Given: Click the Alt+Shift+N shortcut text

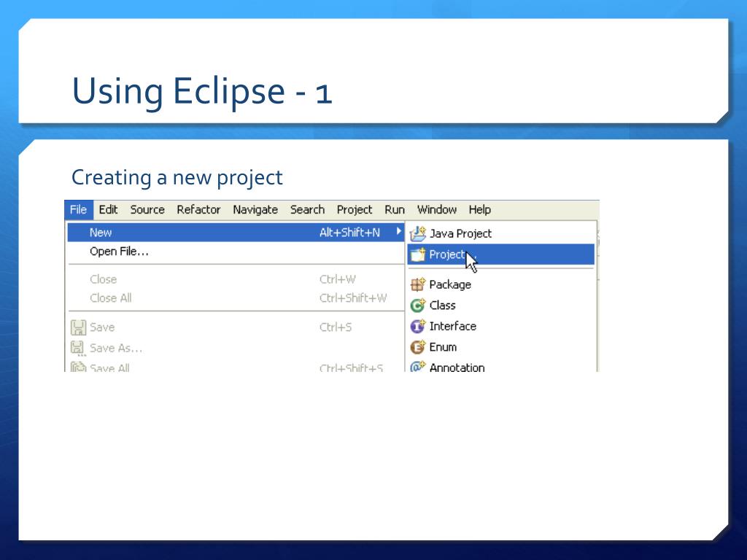Looking at the screenshot, I should click(349, 233).
